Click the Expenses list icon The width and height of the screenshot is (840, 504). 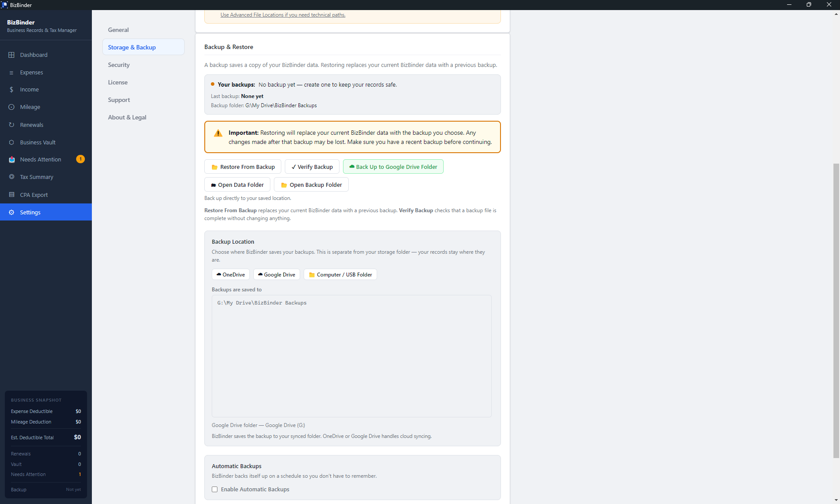(11, 73)
